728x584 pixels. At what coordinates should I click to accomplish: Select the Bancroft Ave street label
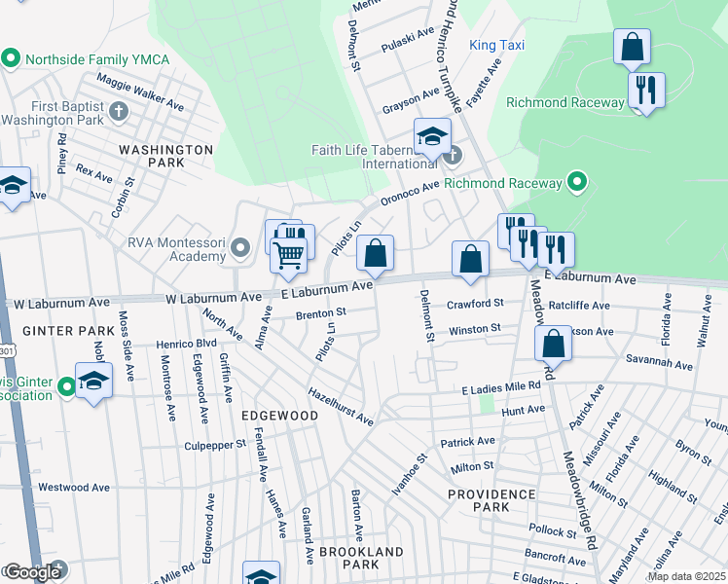point(556,557)
